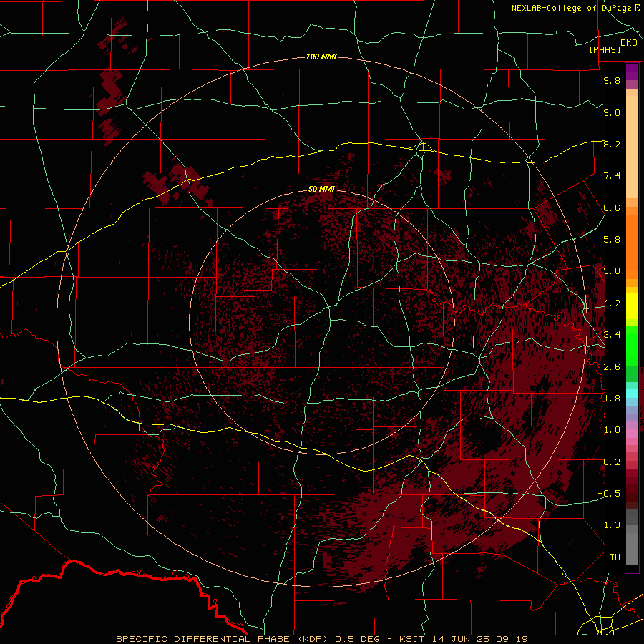Click the 3.4 value on the color scale
This screenshot has height=644, width=644.
(612, 335)
